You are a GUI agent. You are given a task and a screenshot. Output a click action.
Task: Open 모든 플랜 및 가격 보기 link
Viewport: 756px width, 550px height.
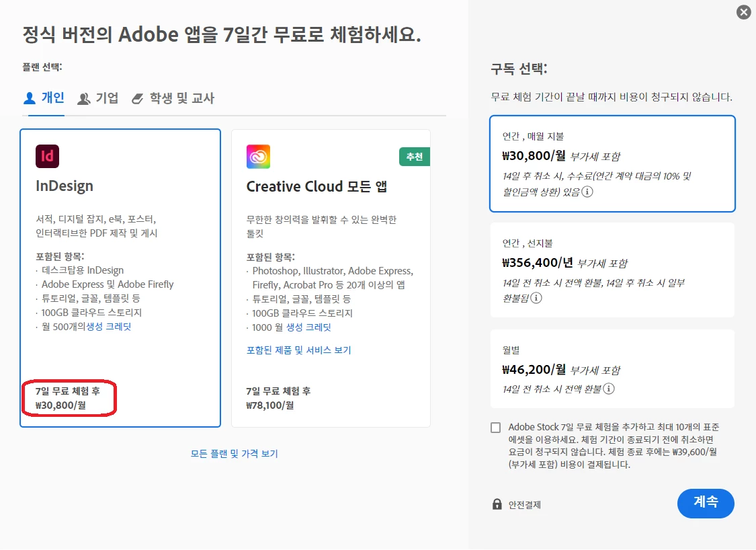pos(235,453)
